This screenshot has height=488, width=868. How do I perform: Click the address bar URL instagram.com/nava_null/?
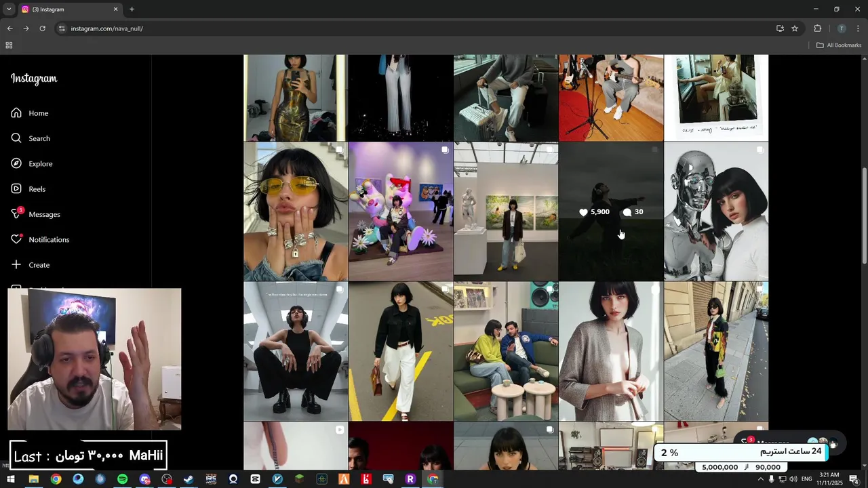tap(106, 28)
